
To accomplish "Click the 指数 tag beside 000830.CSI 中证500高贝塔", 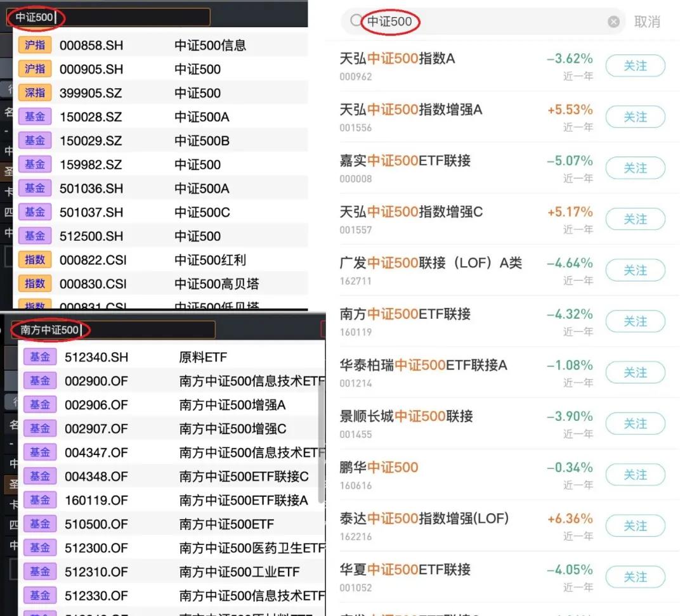I will [x=35, y=283].
